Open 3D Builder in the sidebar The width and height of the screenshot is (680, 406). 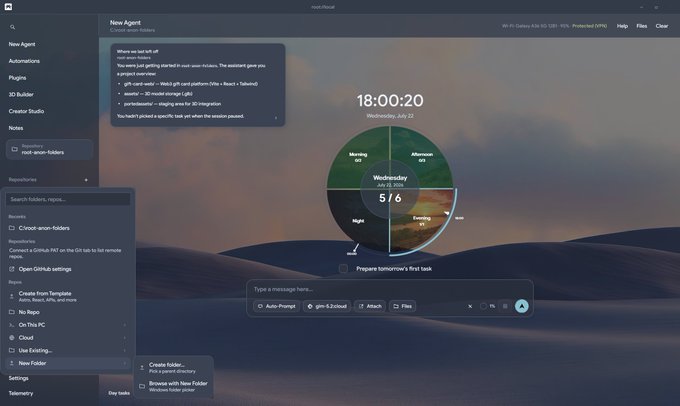tap(21, 95)
